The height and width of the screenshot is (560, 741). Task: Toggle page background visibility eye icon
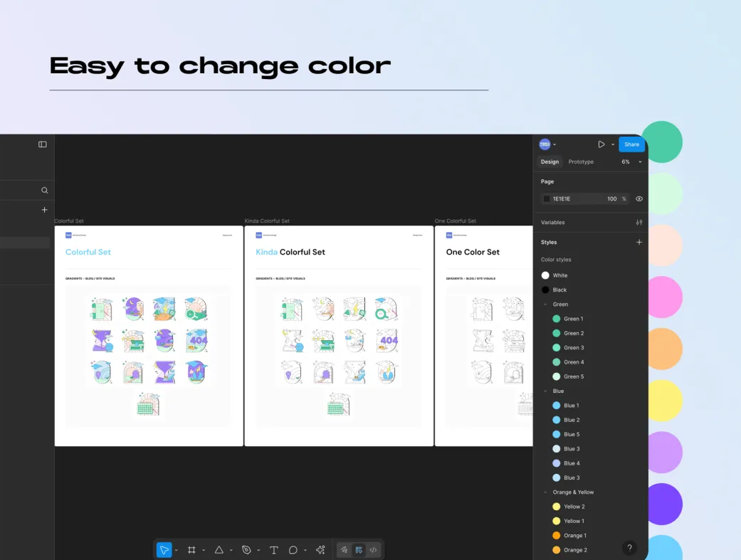tap(638, 199)
